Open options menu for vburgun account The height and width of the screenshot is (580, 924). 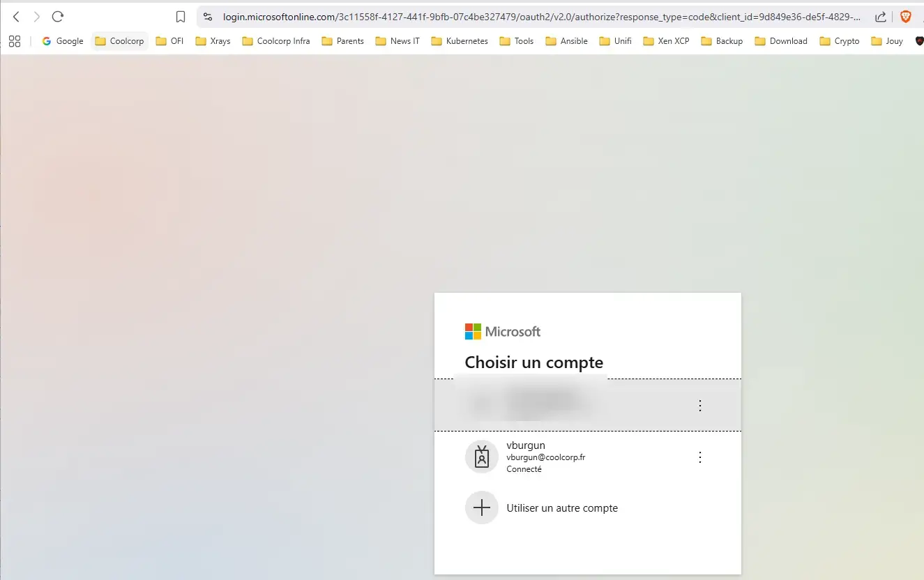tap(700, 457)
